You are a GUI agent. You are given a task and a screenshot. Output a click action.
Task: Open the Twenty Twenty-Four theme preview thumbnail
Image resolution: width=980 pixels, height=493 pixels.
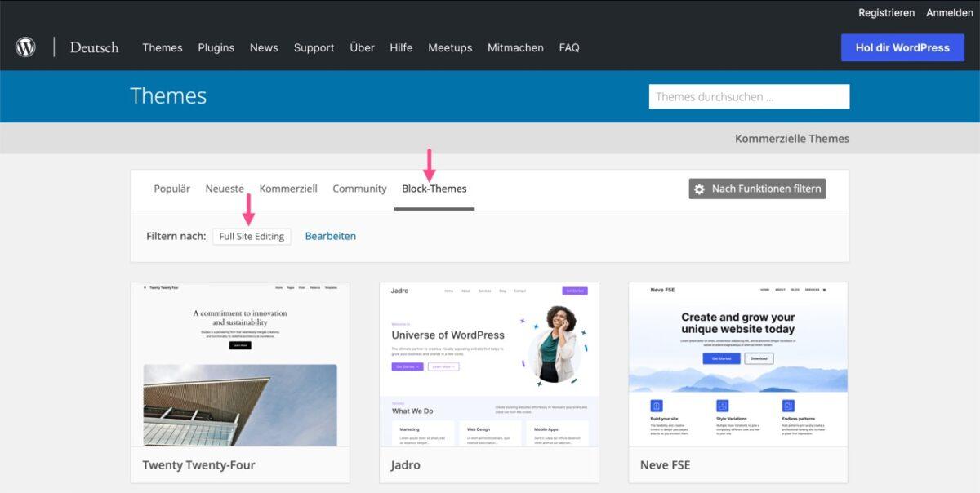240,365
